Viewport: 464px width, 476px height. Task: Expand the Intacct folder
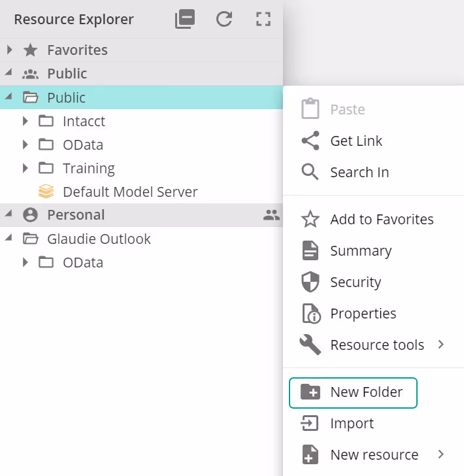(x=25, y=121)
